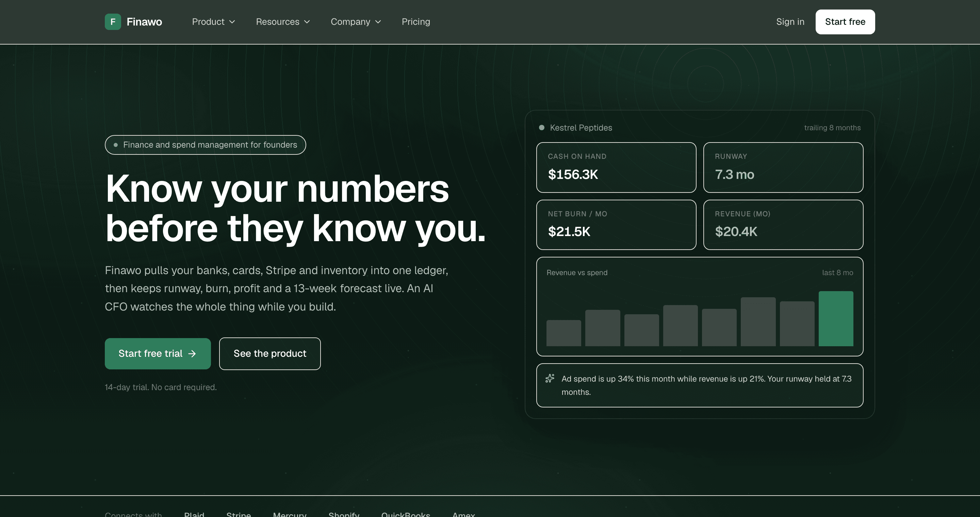
Task: Expand the Product dropdown chevron
Action: 232,22
